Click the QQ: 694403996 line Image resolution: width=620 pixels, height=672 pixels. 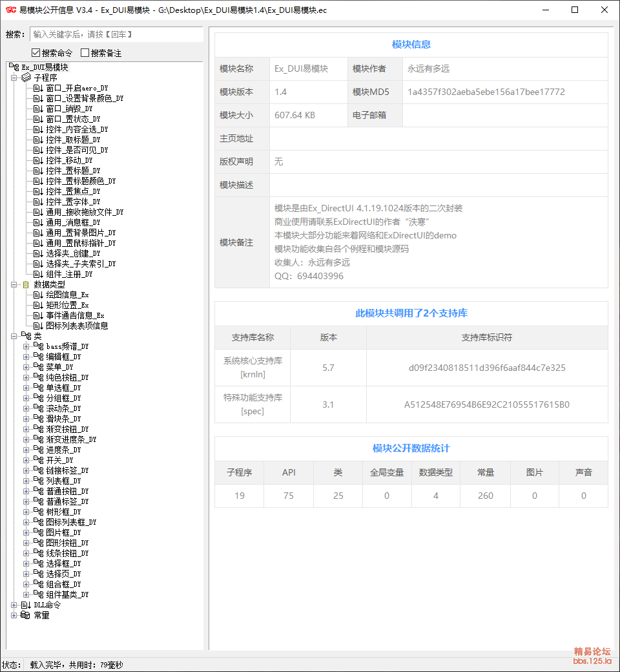pyautogui.click(x=309, y=276)
